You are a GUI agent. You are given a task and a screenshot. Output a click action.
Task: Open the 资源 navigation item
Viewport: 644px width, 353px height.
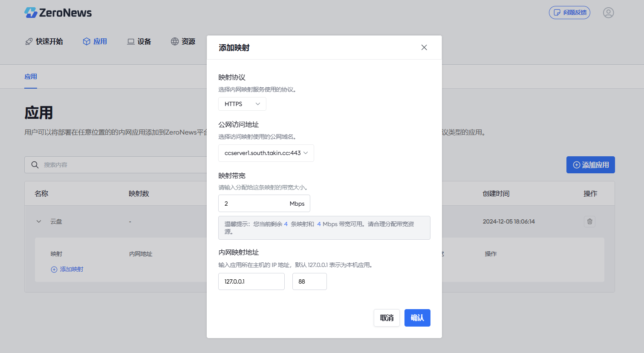point(183,41)
